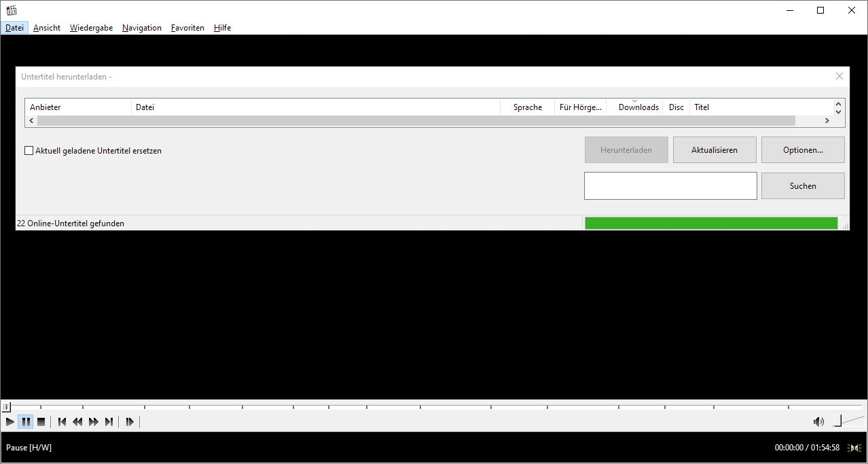Sort results by the Sprache column header

click(x=527, y=107)
